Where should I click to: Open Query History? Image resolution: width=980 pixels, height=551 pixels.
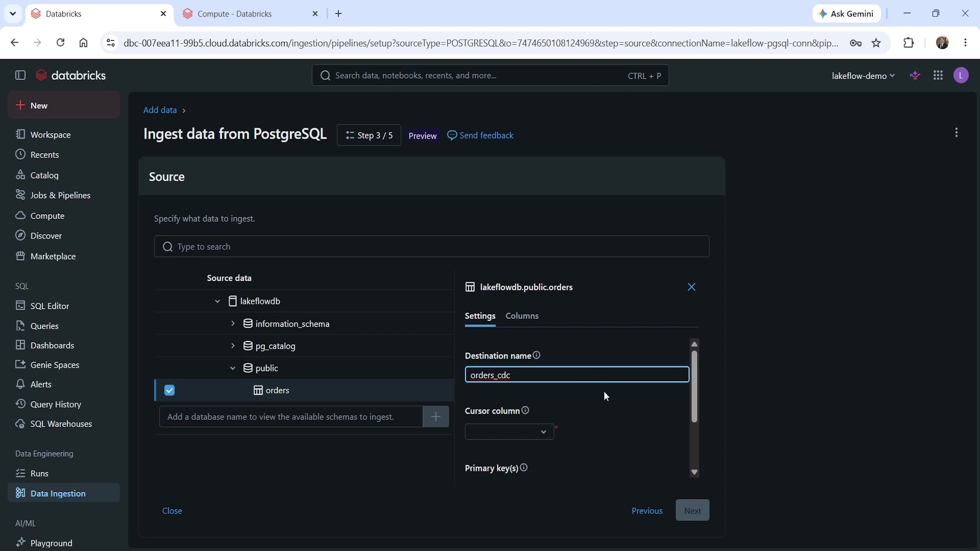click(x=64, y=404)
